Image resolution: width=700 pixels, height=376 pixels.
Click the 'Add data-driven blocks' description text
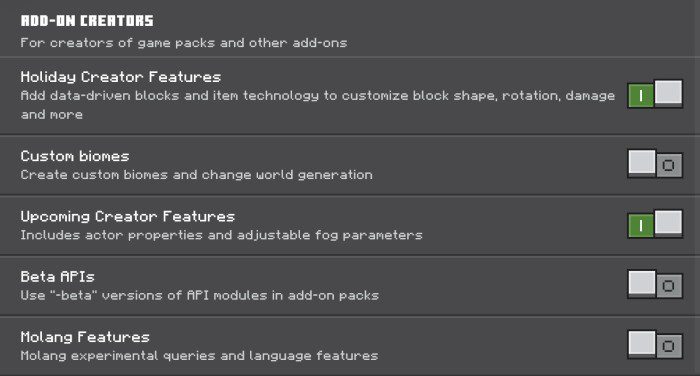tap(317, 105)
